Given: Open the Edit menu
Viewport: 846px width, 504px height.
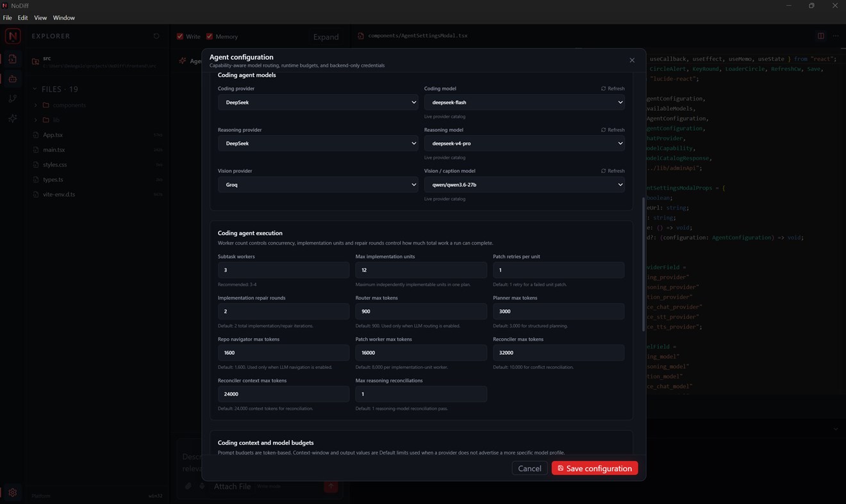Looking at the screenshot, I should click(23, 18).
